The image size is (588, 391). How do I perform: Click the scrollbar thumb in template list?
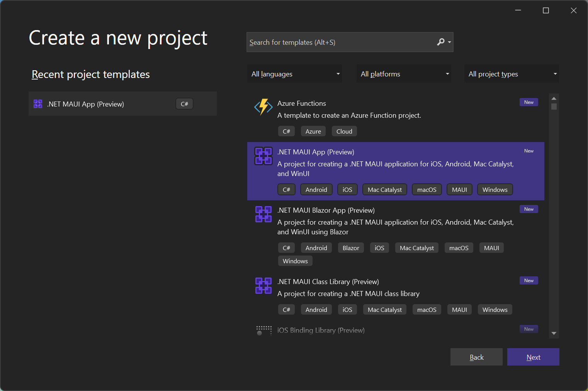pyautogui.click(x=554, y=107)
